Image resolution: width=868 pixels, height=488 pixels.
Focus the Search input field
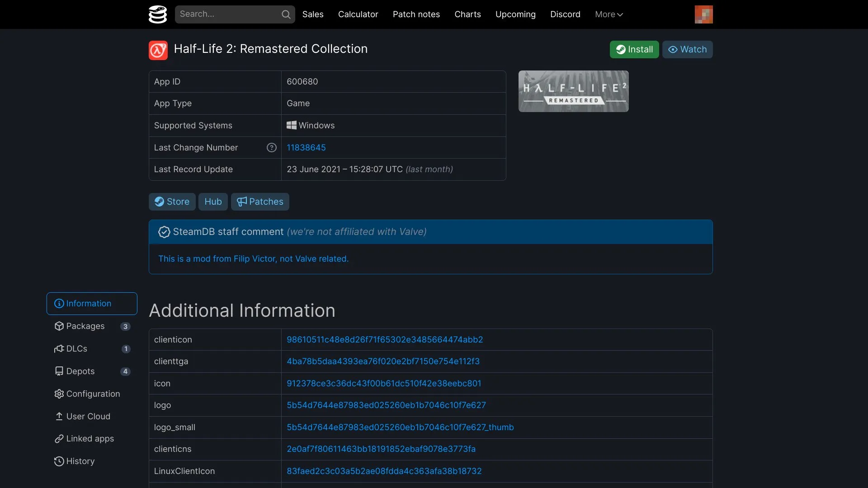228,14
